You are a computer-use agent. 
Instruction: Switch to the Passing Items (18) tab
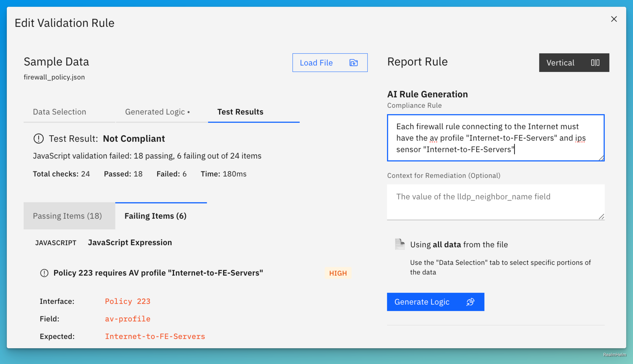click(x=68, y=216)
